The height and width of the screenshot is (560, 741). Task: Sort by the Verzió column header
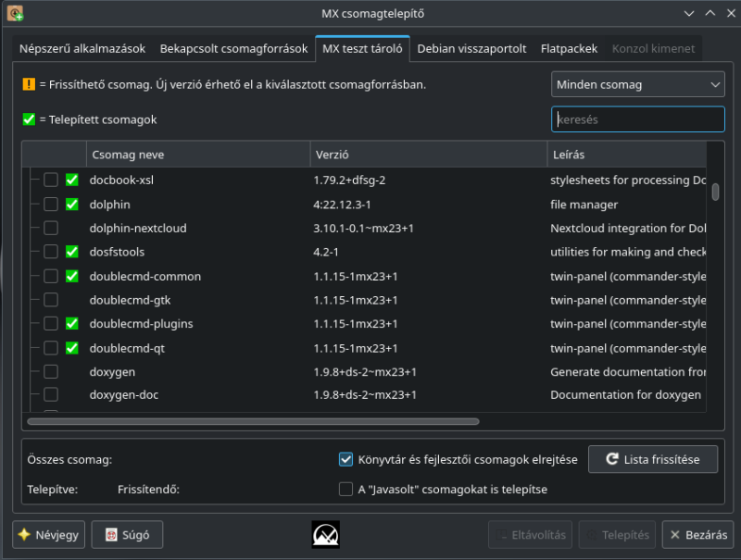pos(429,155)
